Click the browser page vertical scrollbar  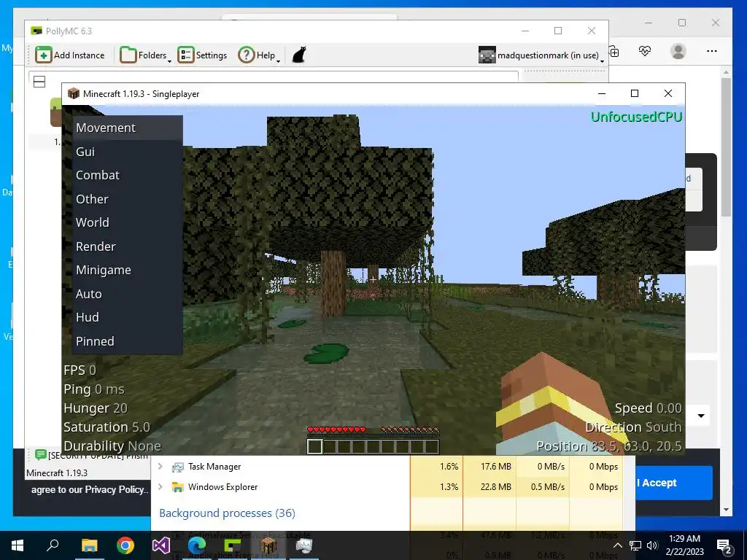tap(726, 146)
